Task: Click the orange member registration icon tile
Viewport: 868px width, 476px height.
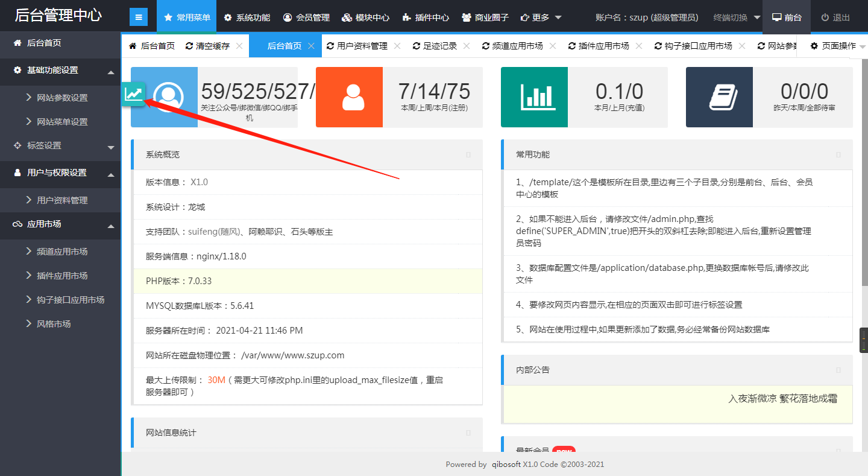Action: pos(349,97)
